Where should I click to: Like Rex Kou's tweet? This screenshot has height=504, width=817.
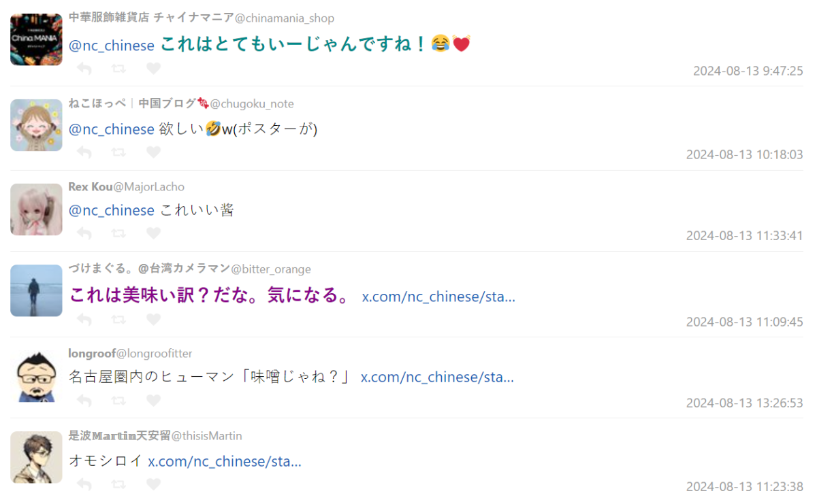point(154,233)
